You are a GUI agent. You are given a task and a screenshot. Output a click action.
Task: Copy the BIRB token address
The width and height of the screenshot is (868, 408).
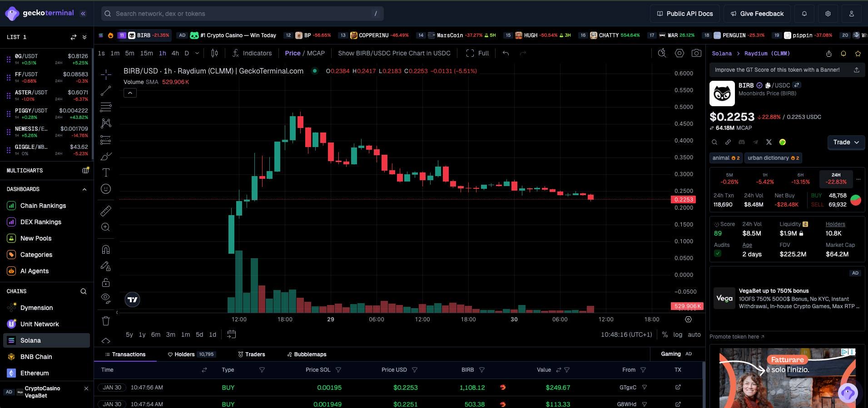768,85
